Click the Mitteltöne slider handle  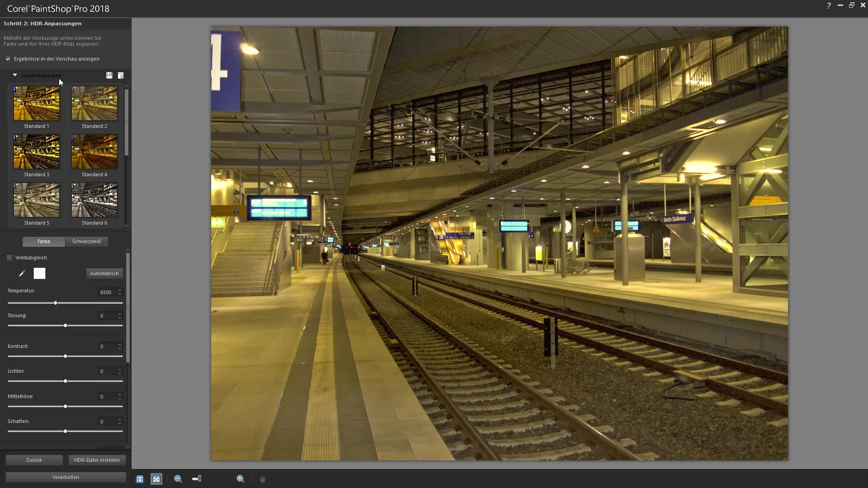click(x=66, y=406)
